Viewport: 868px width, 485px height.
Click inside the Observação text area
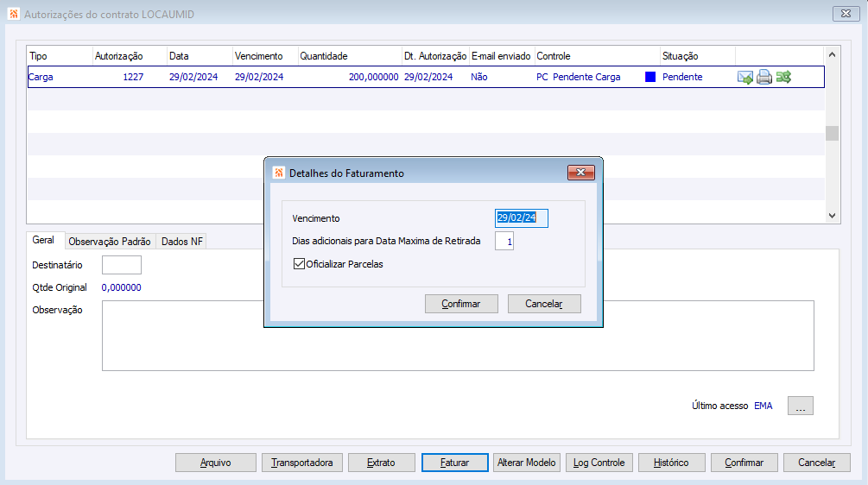tap(458, 336)
